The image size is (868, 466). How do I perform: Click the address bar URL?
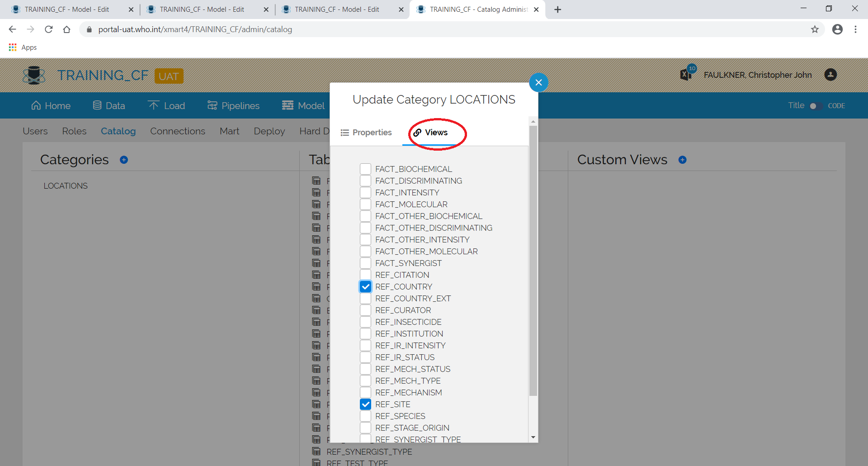(195, 29)
